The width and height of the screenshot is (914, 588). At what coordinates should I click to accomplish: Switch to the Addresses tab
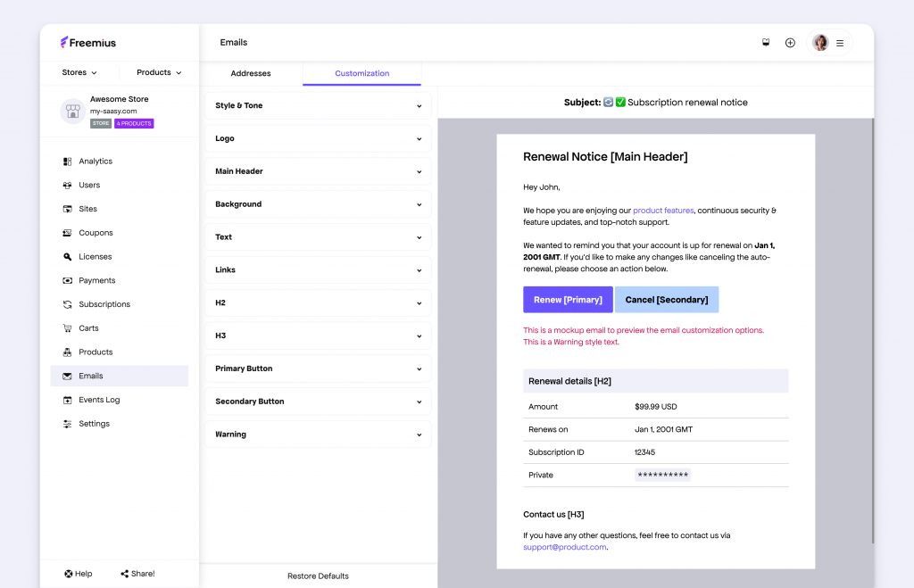pos(251,74)
